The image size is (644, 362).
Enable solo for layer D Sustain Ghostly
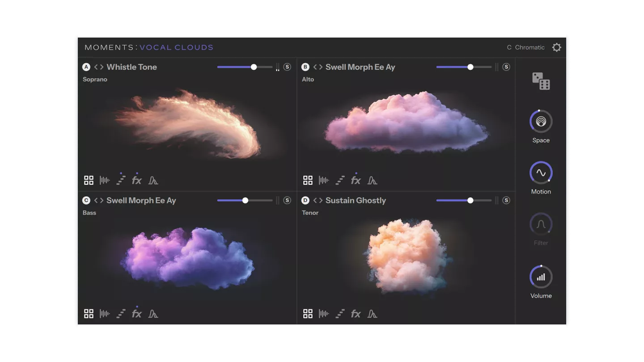(506, 201)
